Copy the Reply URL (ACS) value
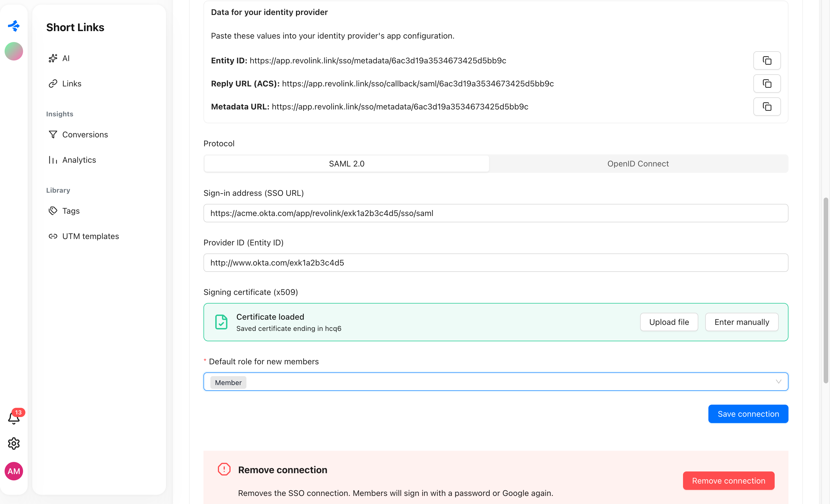830x504 pixels. click(767, 84)
